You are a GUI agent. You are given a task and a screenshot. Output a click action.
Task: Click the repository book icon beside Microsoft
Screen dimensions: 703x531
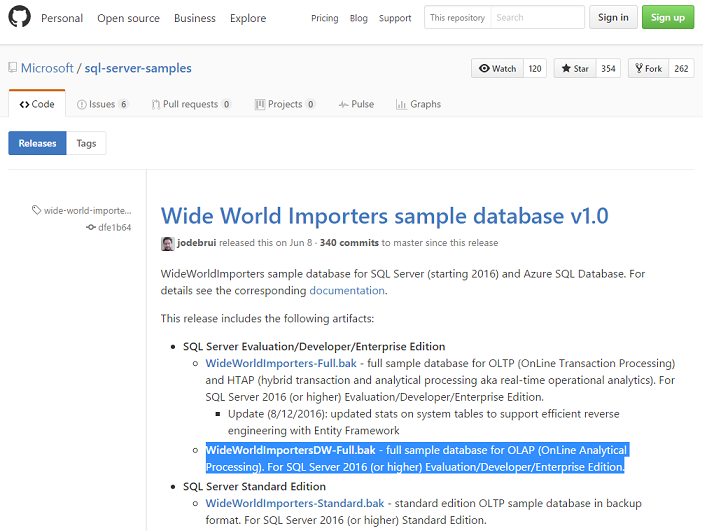point(13,68)
